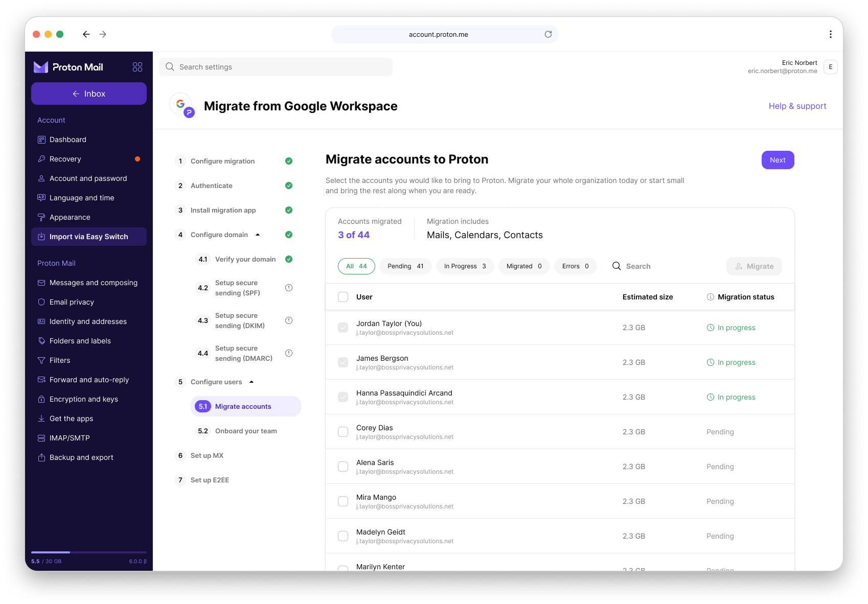Screen dimensions: 868x604
Task: Click the browser reload icon
Action: [x=548, y=34]
